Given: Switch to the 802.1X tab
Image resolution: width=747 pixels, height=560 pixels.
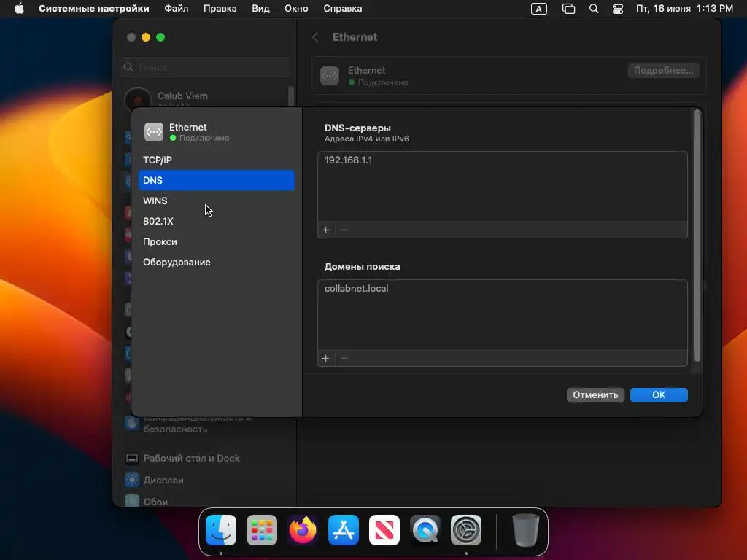Looking at the screenshot, I should click(217, 222).
